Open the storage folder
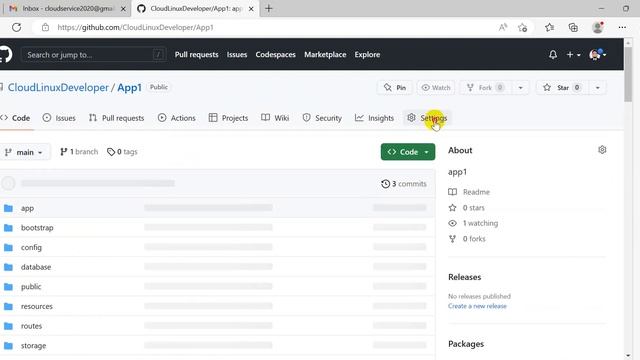The width and height of the screenshot is (640, 360). coord(33,345)
